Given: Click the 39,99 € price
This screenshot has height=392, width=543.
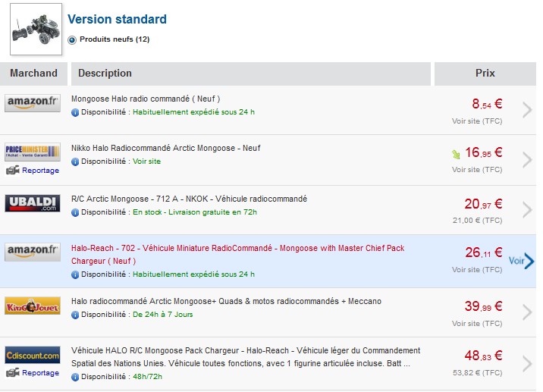Looking at the screenshot, I should (483, 306).
